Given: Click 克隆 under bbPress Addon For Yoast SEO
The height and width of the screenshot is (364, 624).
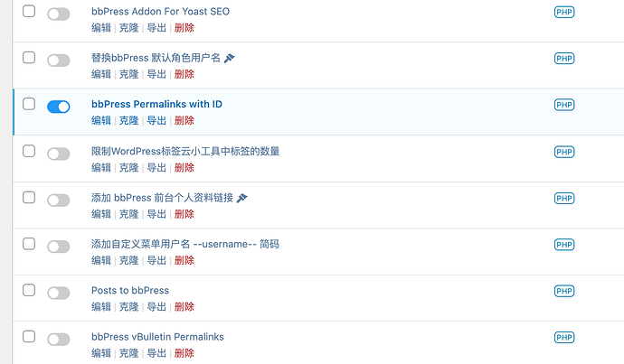Looking at the screenshot, I should click(x=129, y=28).
